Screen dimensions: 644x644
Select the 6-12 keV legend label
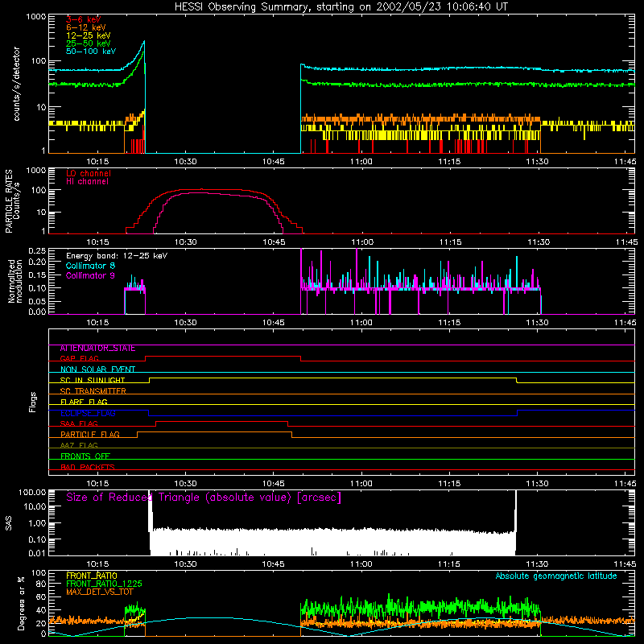[86, 27]
